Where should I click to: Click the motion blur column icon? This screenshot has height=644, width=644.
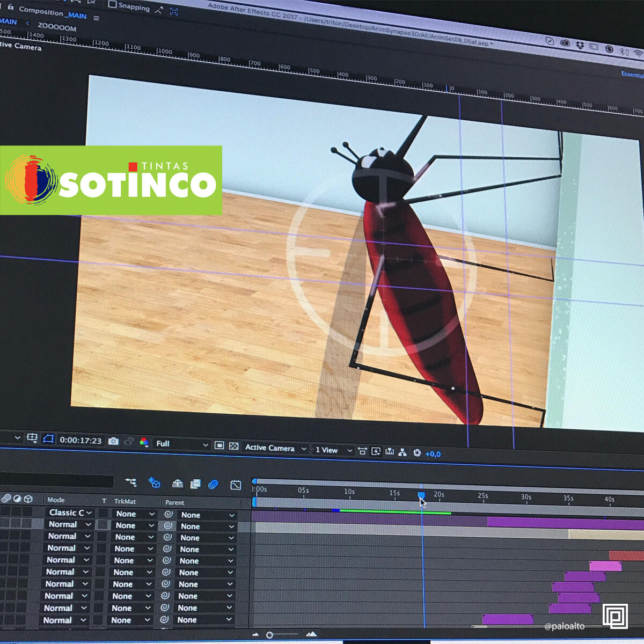(6, 498)
